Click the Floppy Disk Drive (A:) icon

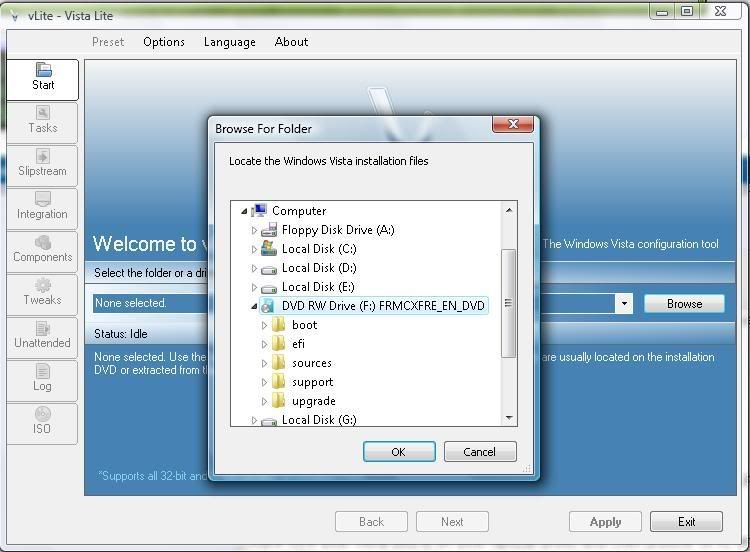click(x=269, y=230)
